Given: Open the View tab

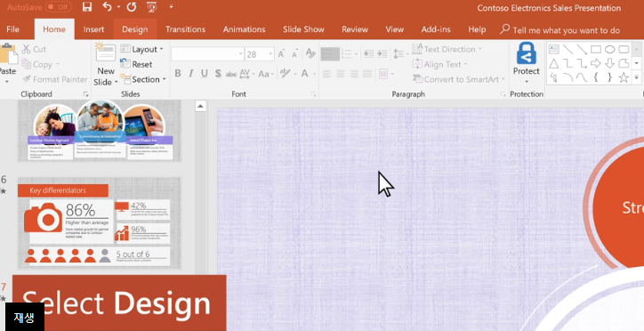Looking at the screenshot, I should pyautogui.click(x=394, y=29).
